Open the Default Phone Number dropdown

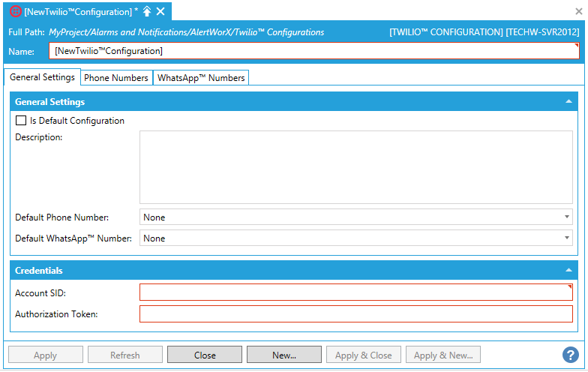pyautogui.click(x=356, y=217)
